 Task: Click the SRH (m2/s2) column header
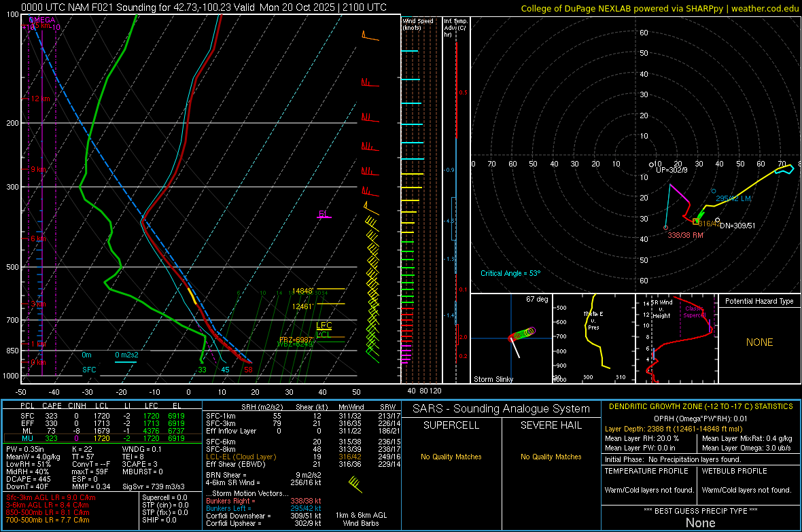click(x=262, y=407)
